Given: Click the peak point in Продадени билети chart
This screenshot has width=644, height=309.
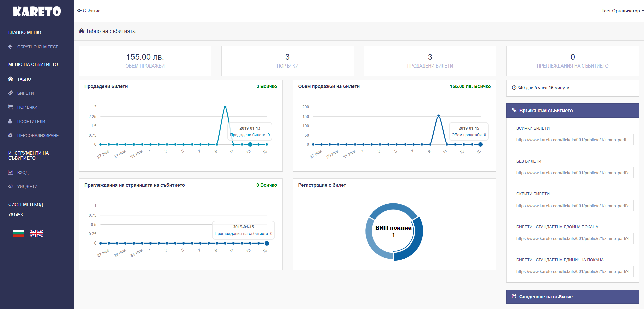Looking at the screenshot, I should pyautogui.click(x=225, y=107).
